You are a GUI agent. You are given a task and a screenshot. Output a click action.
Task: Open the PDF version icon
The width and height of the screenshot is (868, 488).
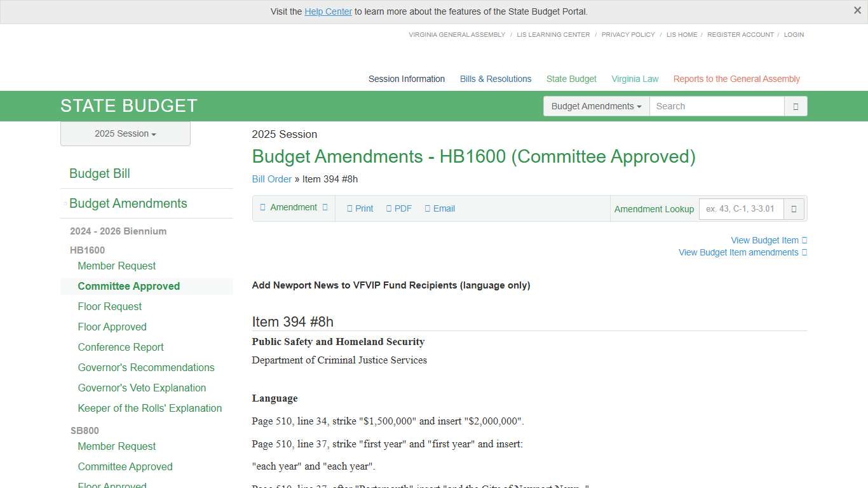click(390, 208)
